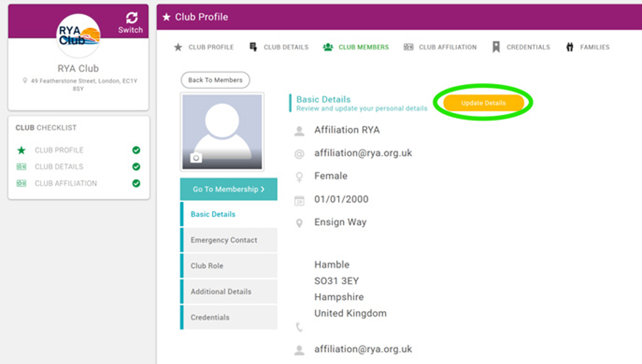Click the Update Details button

483,103
